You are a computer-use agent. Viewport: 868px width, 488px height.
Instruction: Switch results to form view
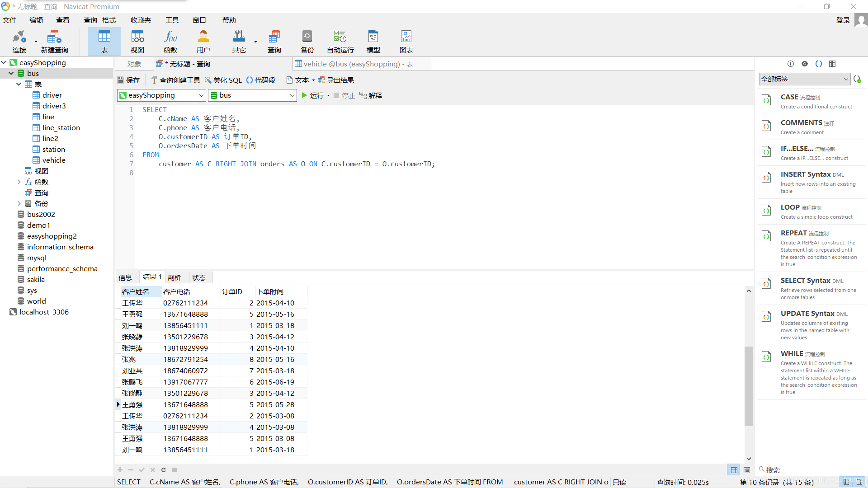click(747, 470)
